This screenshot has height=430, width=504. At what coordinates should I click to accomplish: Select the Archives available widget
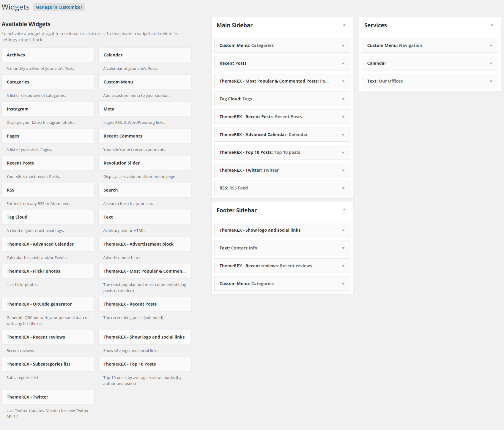(48, 55)
